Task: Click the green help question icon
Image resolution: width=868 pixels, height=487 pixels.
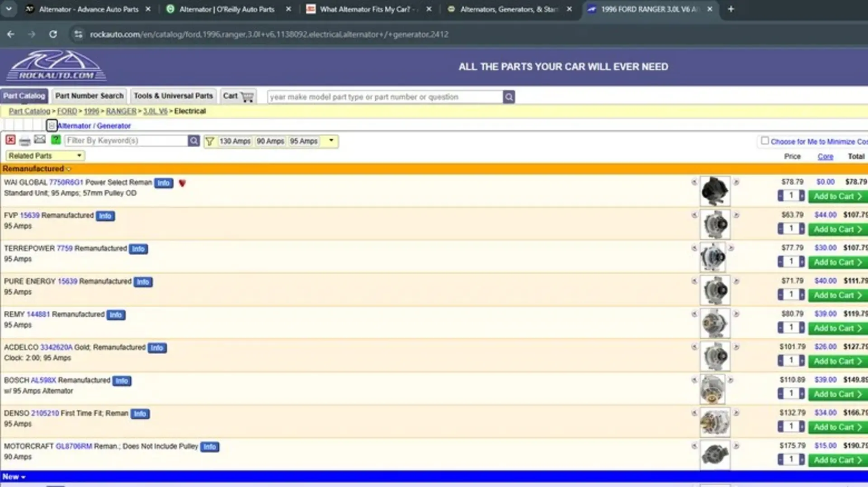Action: coord(56,140)
